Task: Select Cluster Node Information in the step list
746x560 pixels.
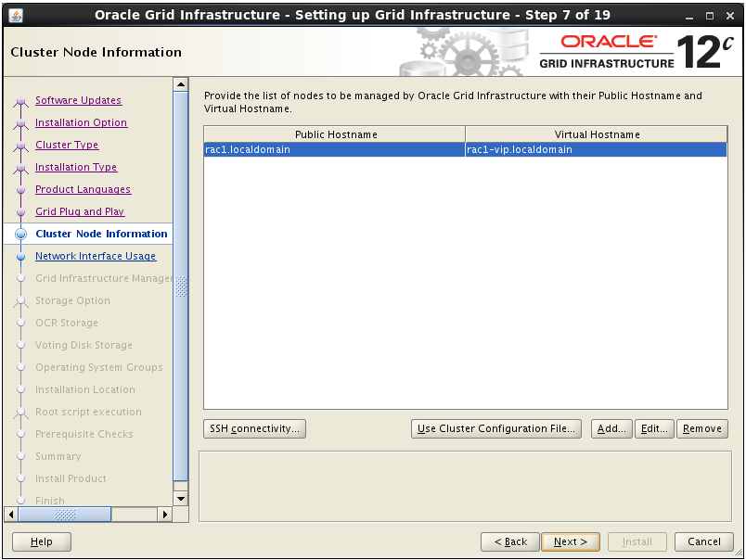Action: 101,234
